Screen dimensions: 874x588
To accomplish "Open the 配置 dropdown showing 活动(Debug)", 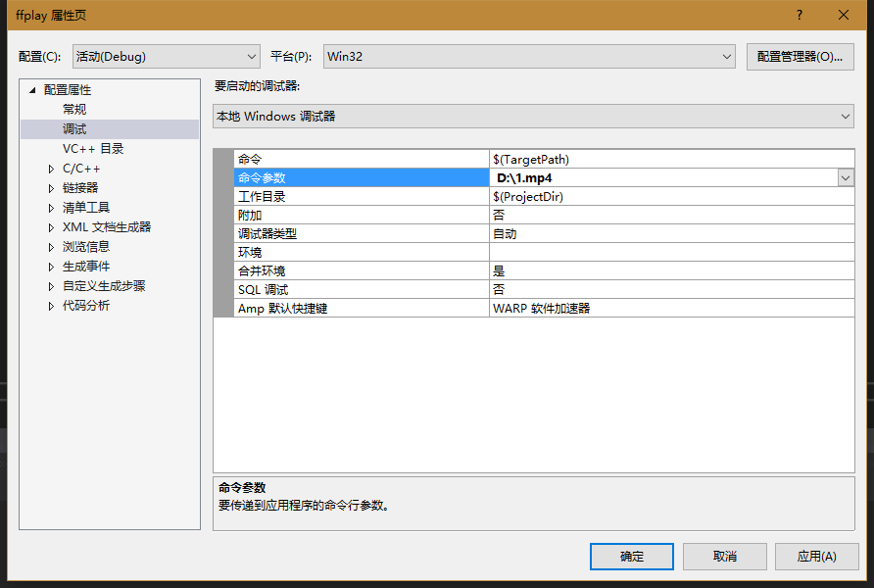I will point(251,57).
